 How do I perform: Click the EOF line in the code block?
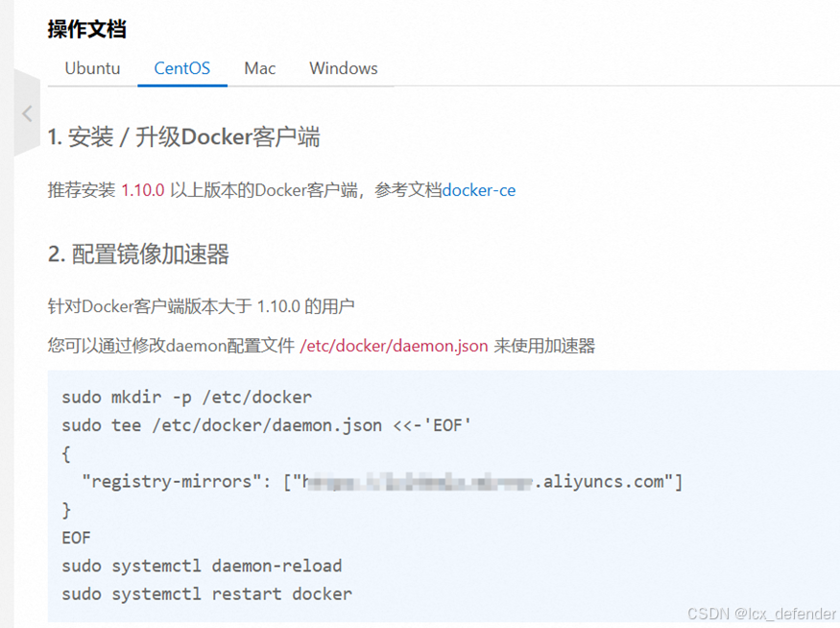(x=76, y=538)
